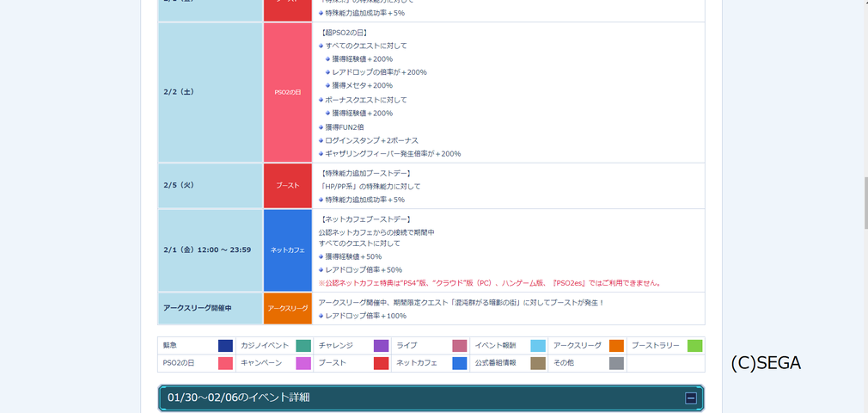Select the ライブ legend label

pyautogui.click(x=406, y=345)
